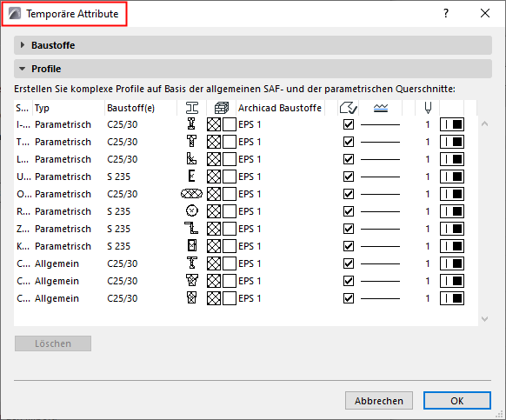Open the line type in T-profile row
Screen dimensions: 506x420
point(380,142)
